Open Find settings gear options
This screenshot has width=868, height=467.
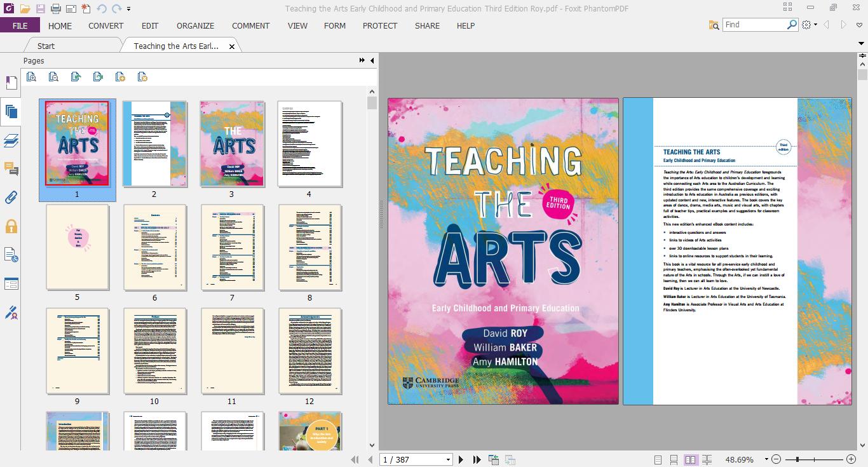[810, 25]
